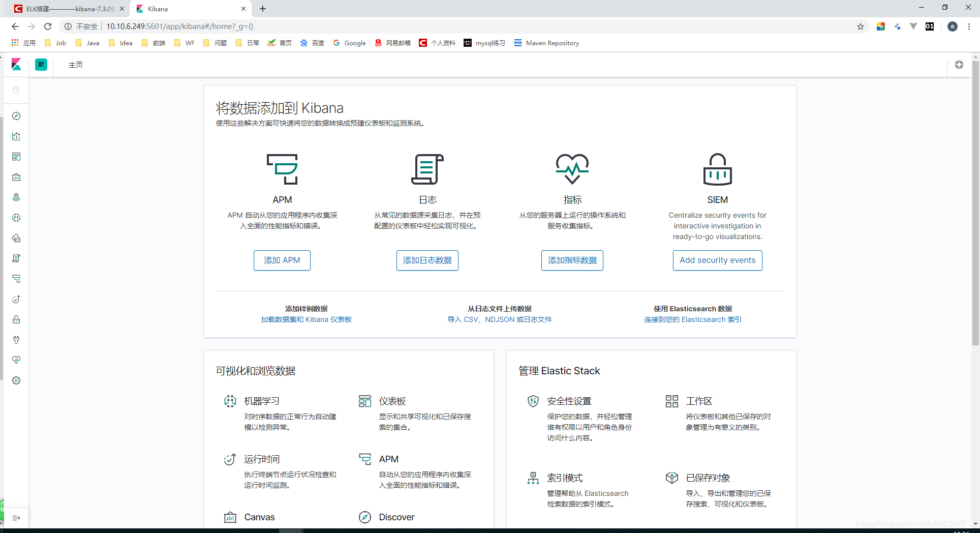Click the large SIEM lock icon

tap(718, 169)
